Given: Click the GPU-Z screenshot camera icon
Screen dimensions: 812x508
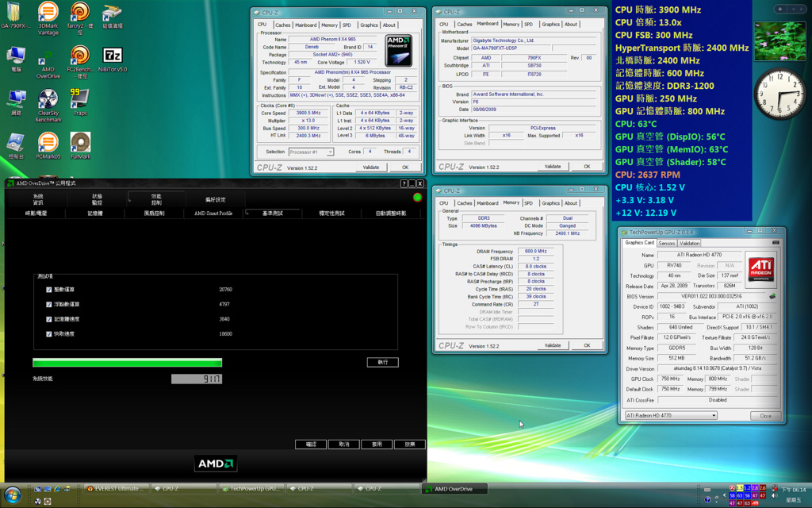Looking at the screenshot, I should click(x=776, y=243).
